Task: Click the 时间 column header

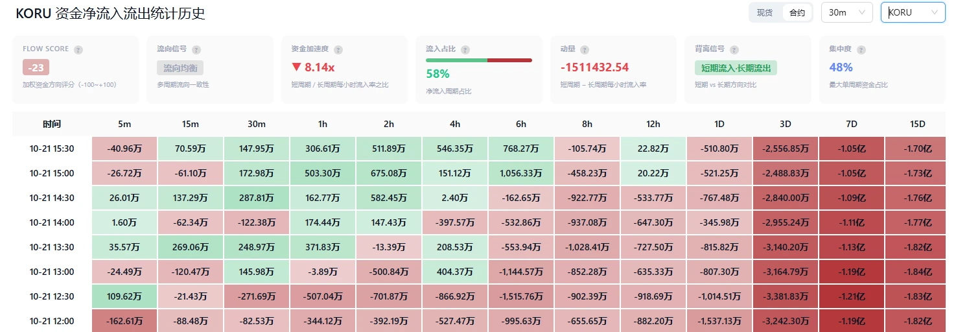Action: (52, 124)
